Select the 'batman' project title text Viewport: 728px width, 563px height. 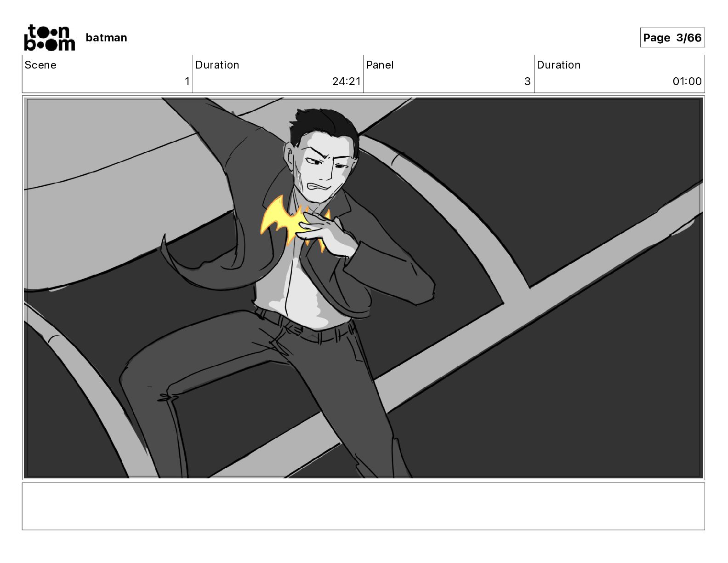point(106,38)
